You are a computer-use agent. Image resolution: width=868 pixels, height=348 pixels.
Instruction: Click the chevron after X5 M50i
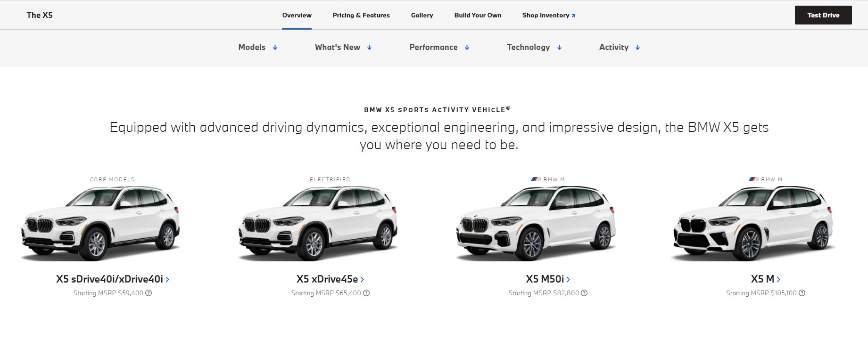(568, 279)
